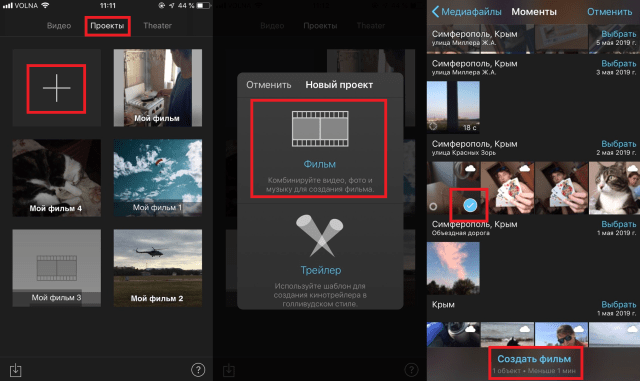
Task: Tap the Мой фильм 3 filmstrip placeholder
Action: click(57, 268)
